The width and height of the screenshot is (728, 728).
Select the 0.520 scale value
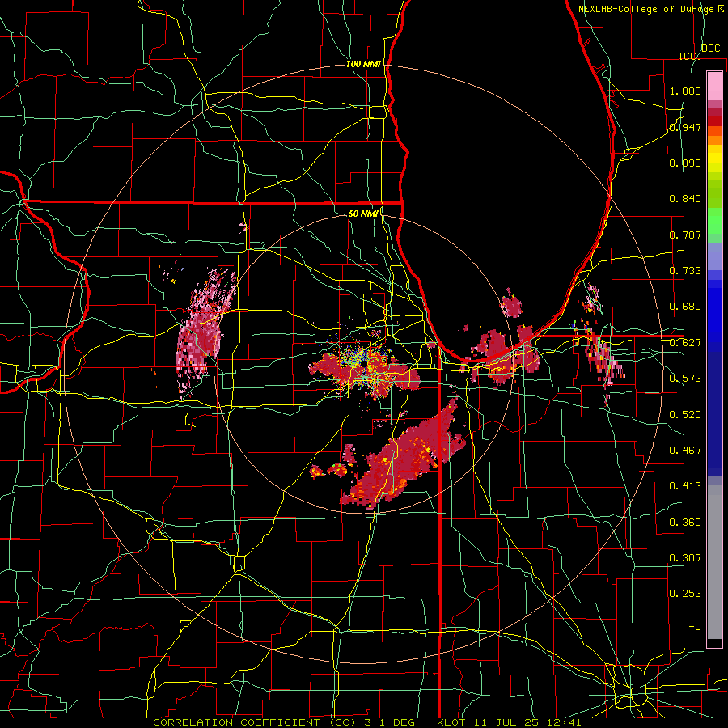[x=685, y=415]
